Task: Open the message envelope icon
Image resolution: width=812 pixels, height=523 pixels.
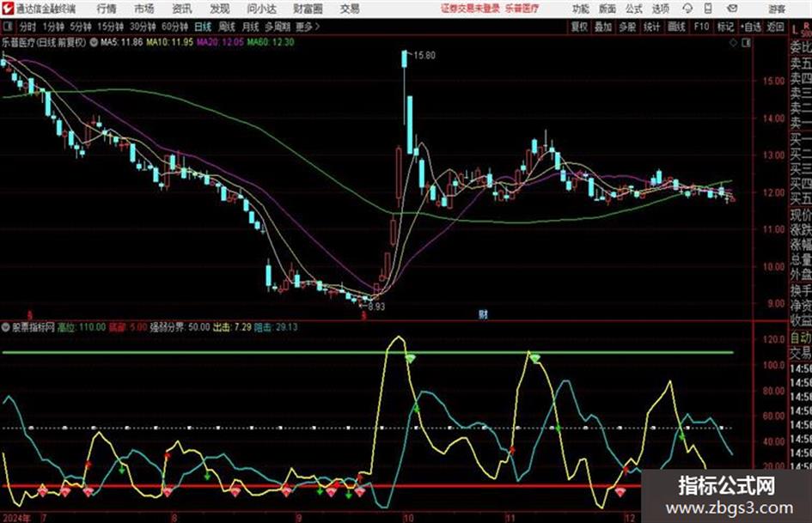Action: click(x=732, y=9)
